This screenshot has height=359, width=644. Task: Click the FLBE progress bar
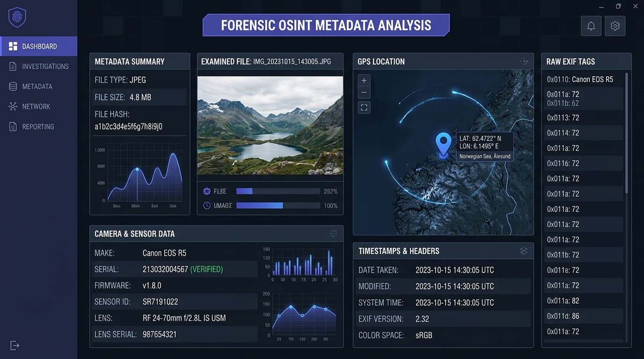click(278, 191)
